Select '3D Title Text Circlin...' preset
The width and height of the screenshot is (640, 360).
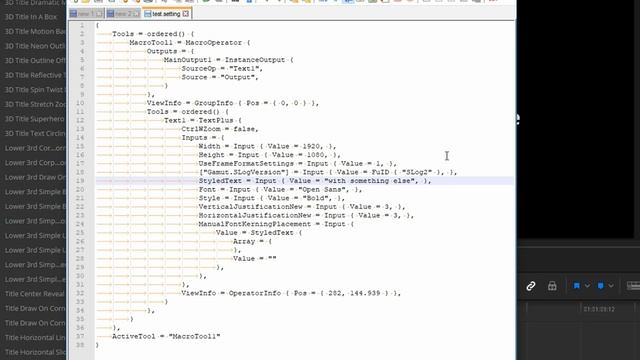(x=35, y=133)
